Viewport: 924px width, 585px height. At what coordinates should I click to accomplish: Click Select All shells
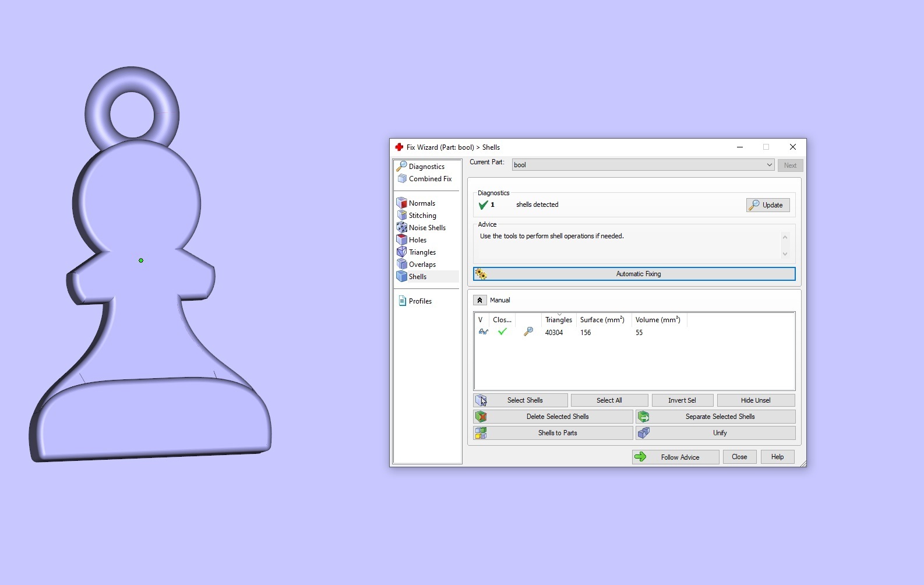tap(609, 400)
